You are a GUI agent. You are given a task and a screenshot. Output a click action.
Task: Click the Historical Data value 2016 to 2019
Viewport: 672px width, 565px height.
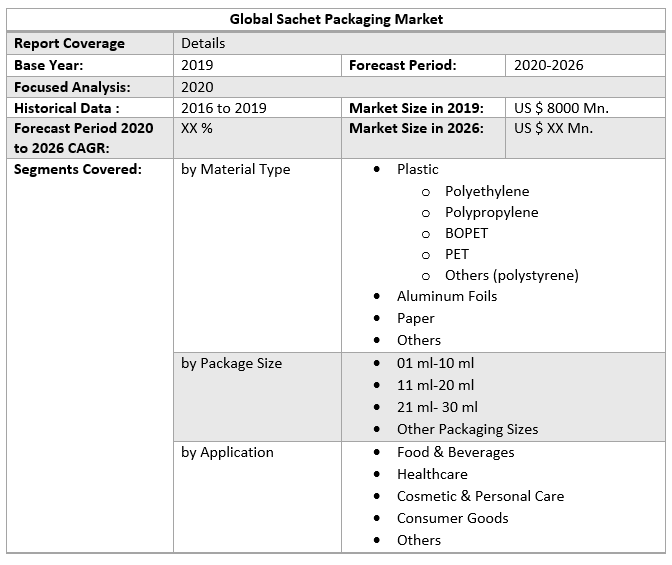(x=224, y=108)
